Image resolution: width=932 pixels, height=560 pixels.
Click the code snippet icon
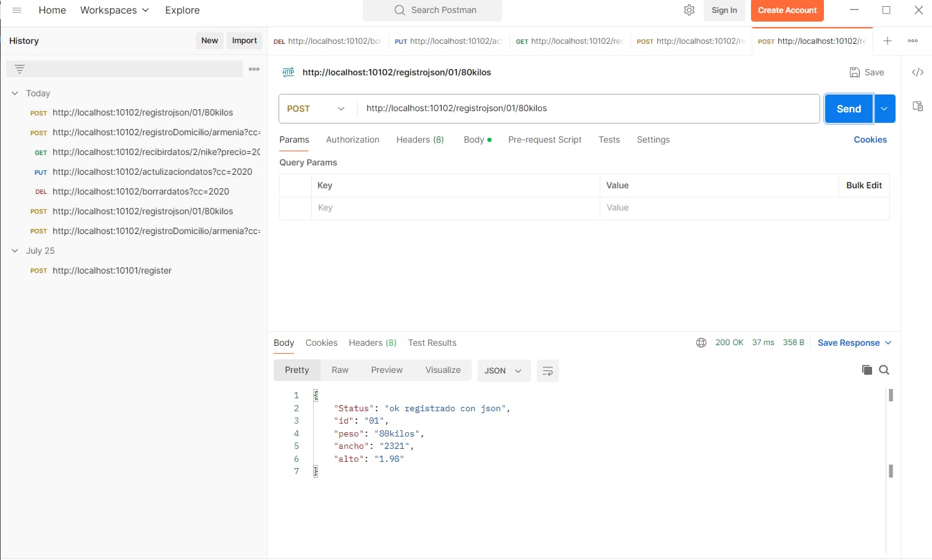pos(918,72)
